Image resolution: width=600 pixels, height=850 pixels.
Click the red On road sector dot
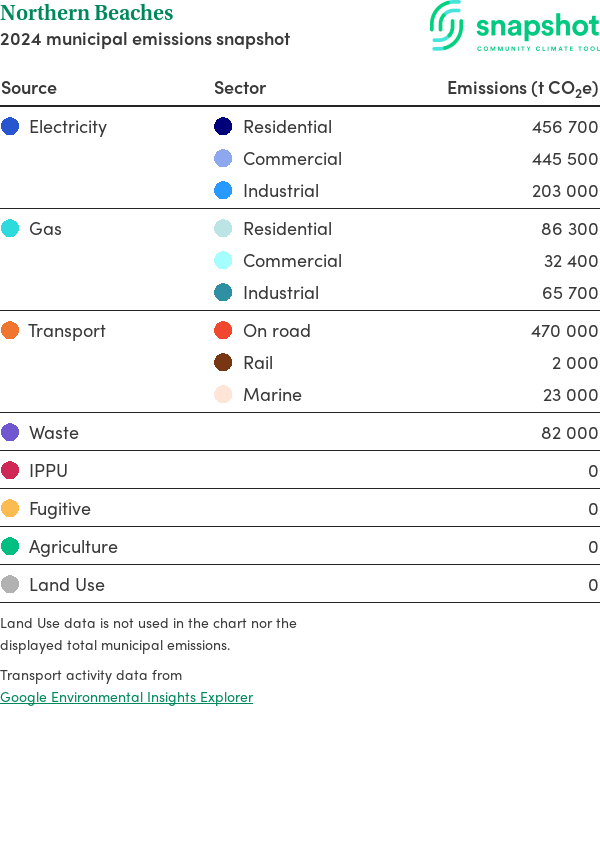tap(223, 331)
